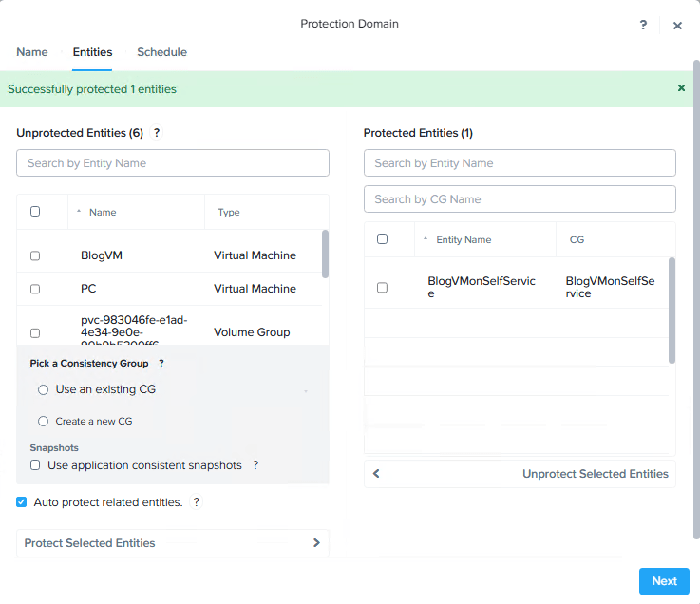Screen dimensions: 700x604
Task: Click the Next button
Action: pyautogui.click(x=664, y=581)
